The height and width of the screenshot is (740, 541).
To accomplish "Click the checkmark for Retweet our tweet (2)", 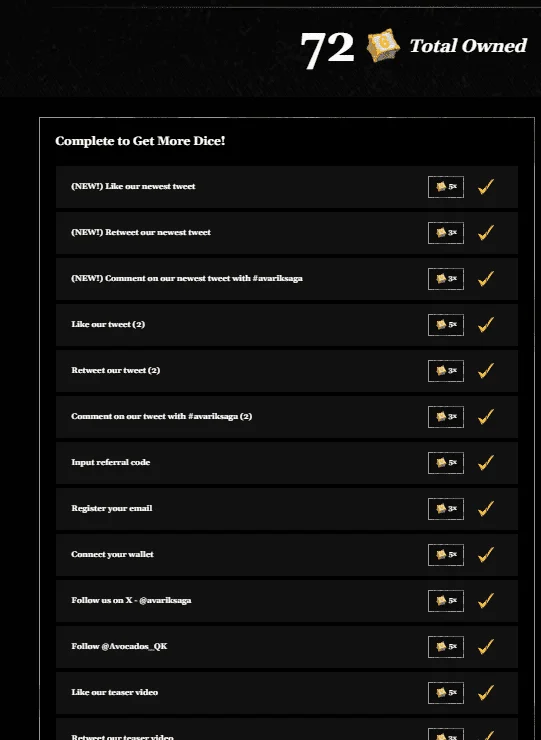I will [x=486, y=370].
